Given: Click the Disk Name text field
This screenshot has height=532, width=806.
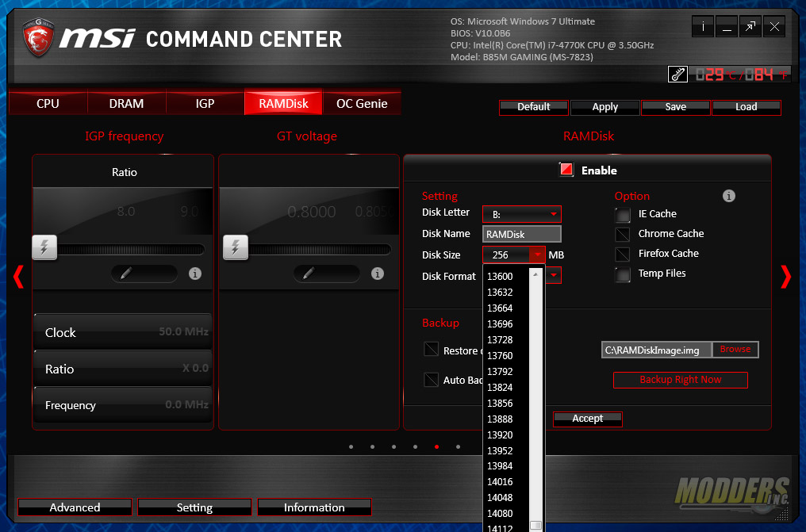Looking at the screenshot, I should [x=521, y=234].
